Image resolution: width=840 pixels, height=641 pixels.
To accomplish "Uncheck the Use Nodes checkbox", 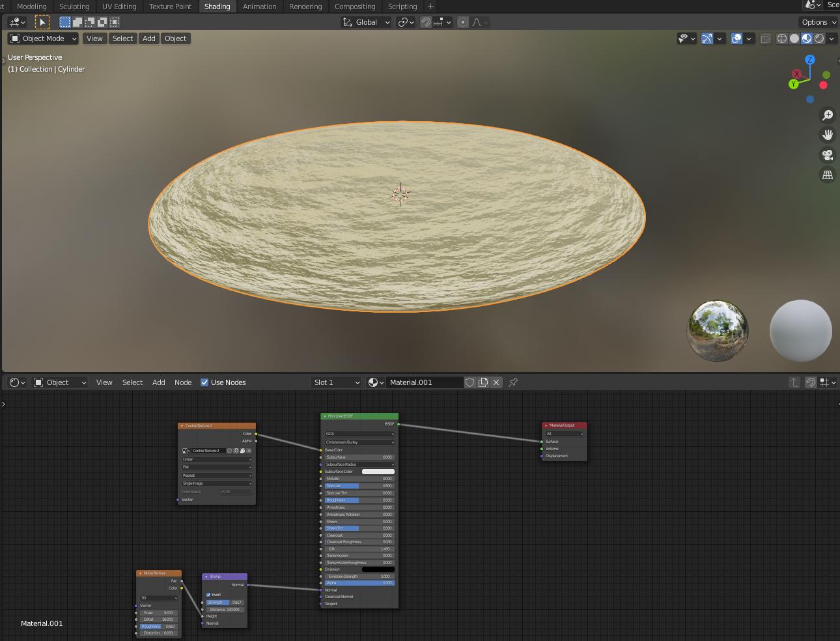I will click(x=204, y=382).
